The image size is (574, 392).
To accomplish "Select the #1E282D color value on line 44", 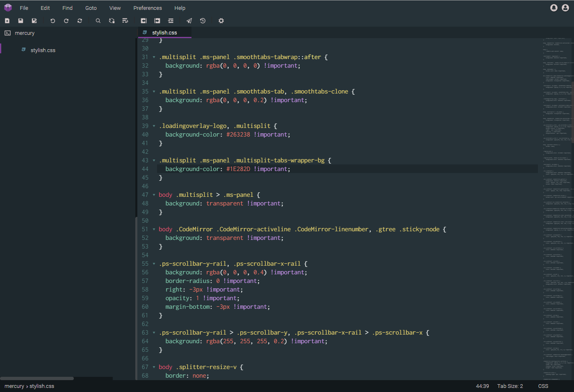I will coord(239,169).
